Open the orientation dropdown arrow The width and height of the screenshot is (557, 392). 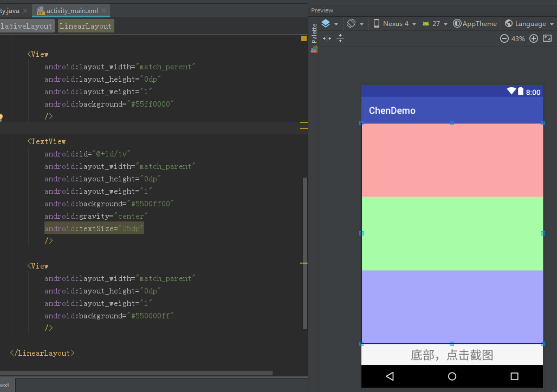pyautogui.click(x=361, y=24)
